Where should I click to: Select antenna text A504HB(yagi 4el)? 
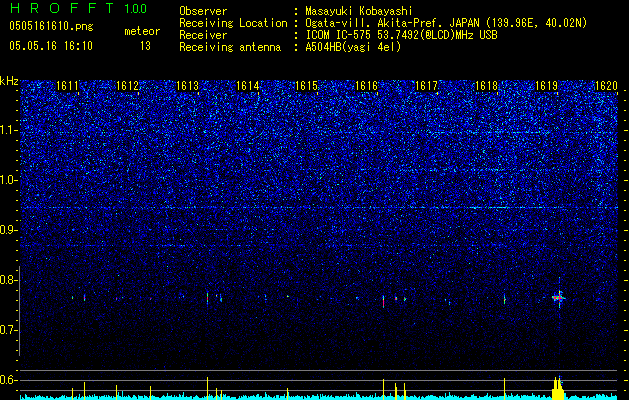(x=353, y=47)
